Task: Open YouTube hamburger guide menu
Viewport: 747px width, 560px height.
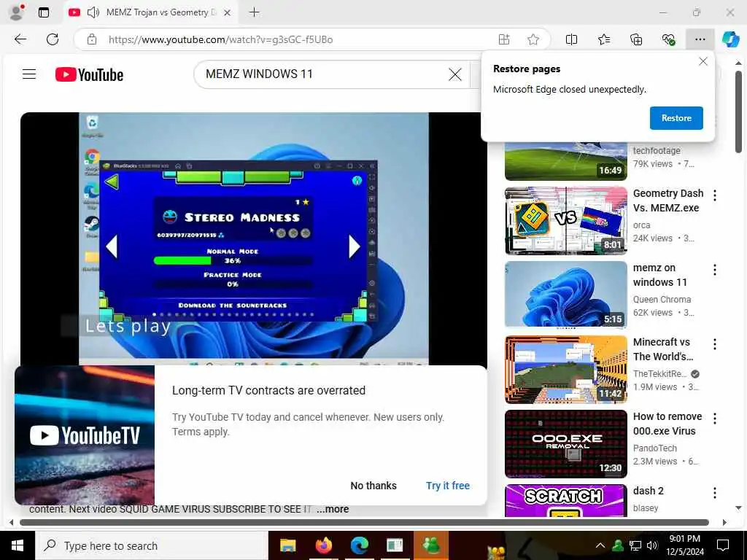Action: coord(29,74)
